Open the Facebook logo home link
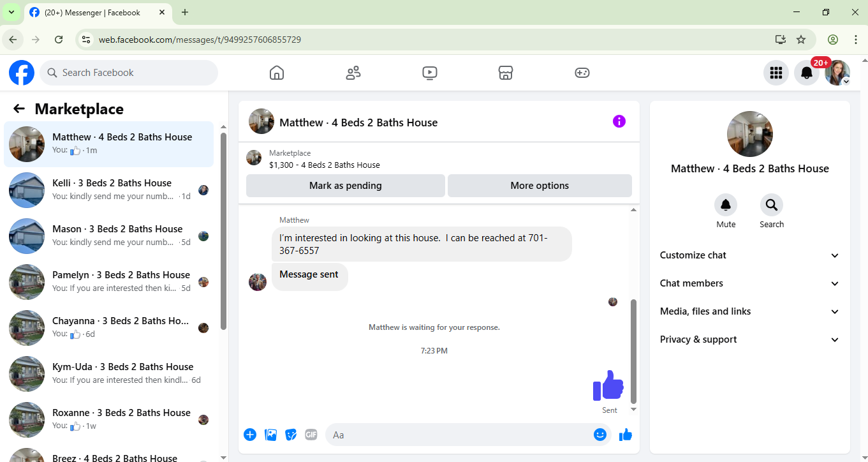The width and height of the screenshot is (868, 462). [x=22, y=73]
